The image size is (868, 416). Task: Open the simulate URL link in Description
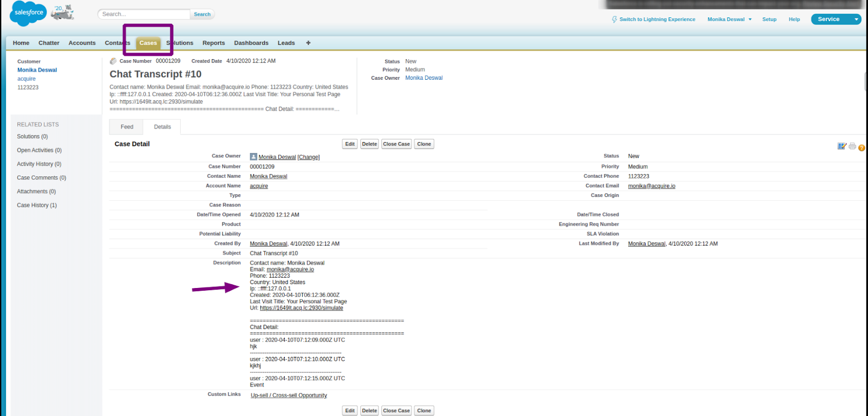302,308
